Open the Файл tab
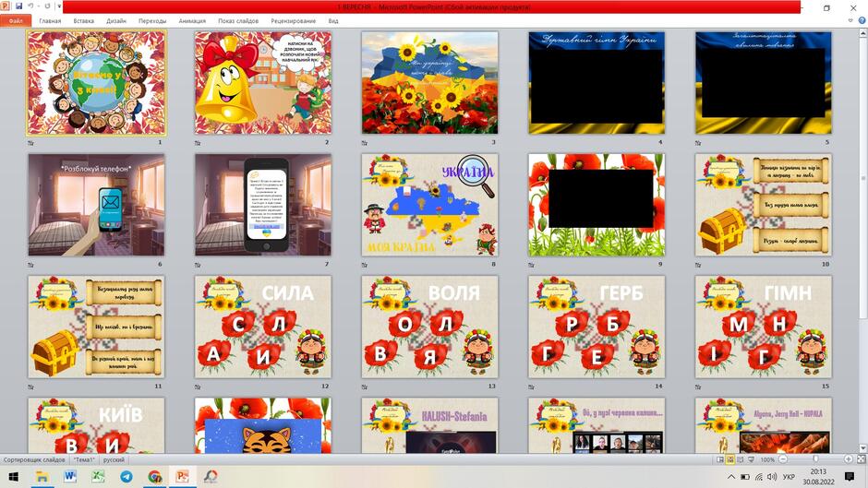Screen dimensions: 868x488 point(16,21)
